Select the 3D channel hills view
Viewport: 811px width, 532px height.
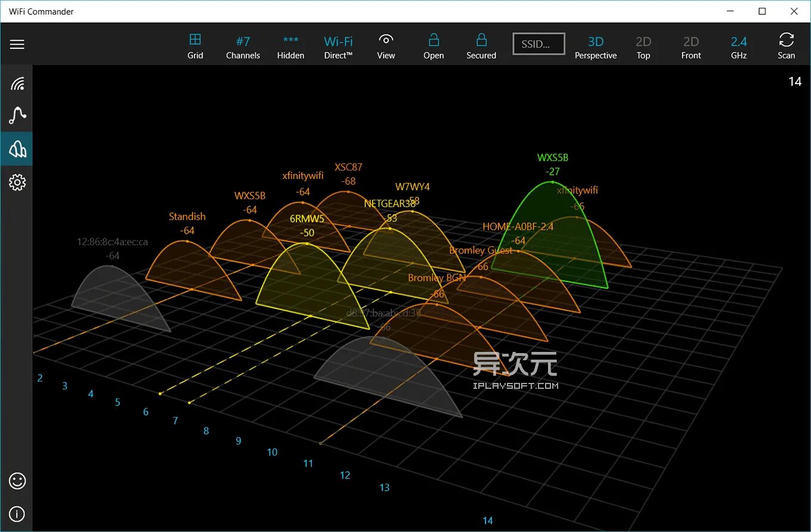tap(17, 149)
